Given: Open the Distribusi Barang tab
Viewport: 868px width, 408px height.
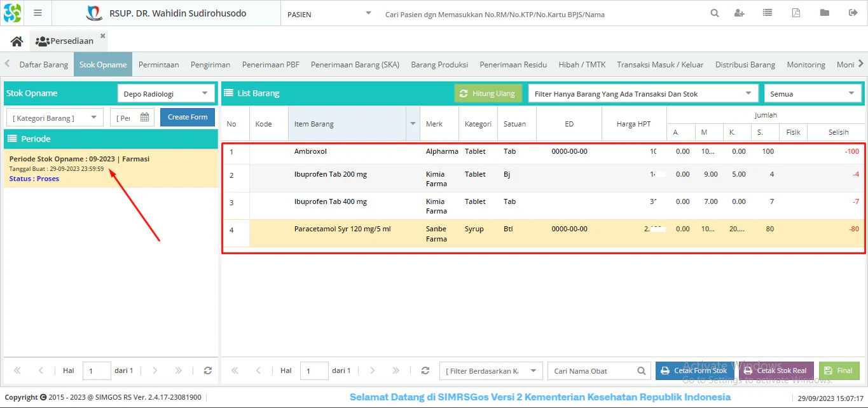Looking at the screenshot, I should pos(745,65).
